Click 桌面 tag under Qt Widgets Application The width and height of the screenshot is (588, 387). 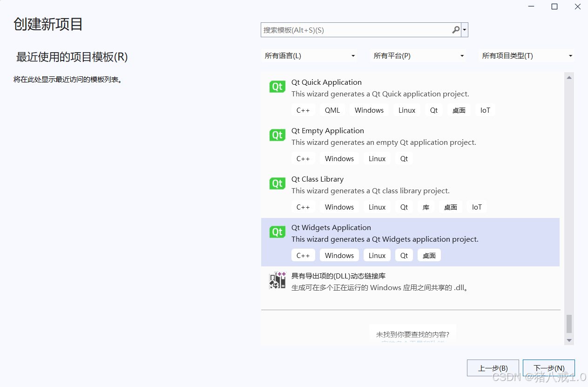(429, 256)
